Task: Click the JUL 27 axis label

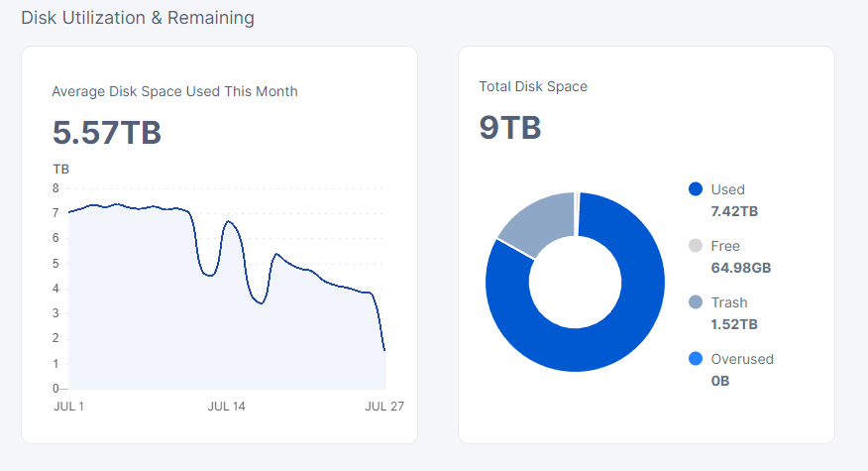Action: coord(384,406)
